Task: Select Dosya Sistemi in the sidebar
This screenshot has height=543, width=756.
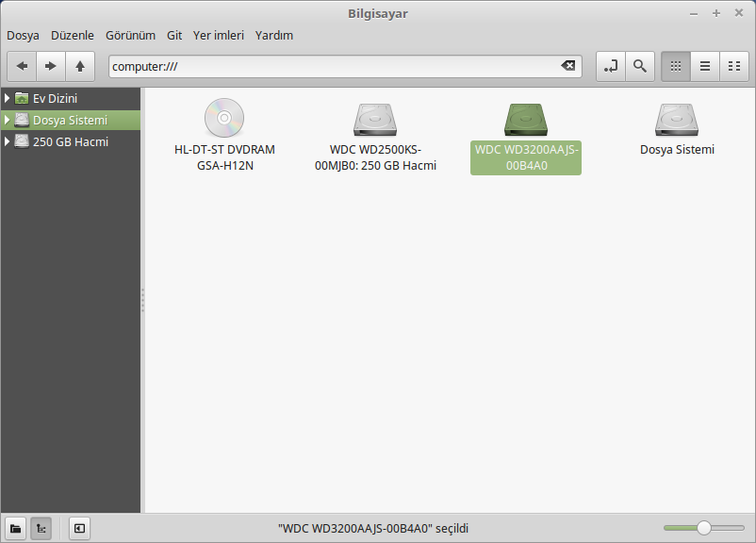Action: tap(71, 120)
